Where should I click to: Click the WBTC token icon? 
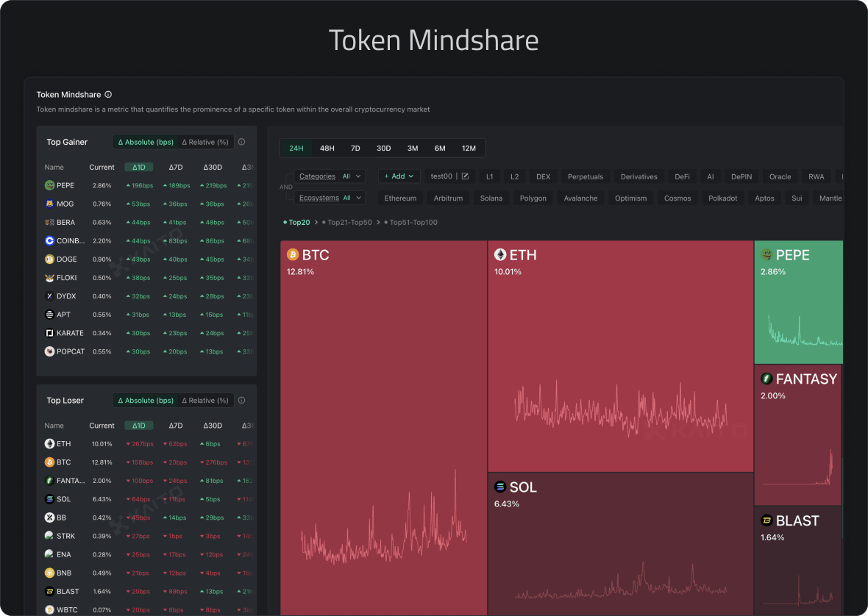click(x=49, y=610)
